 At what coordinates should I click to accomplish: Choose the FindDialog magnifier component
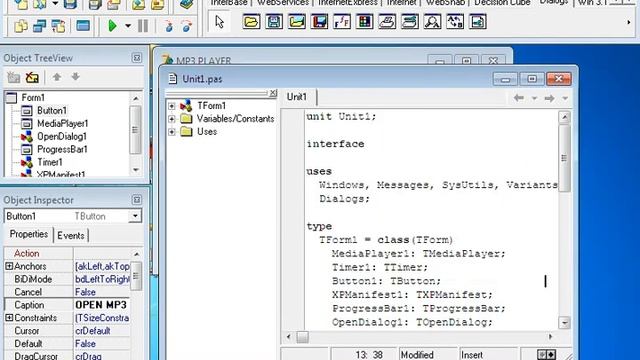[x=432, y=22]
